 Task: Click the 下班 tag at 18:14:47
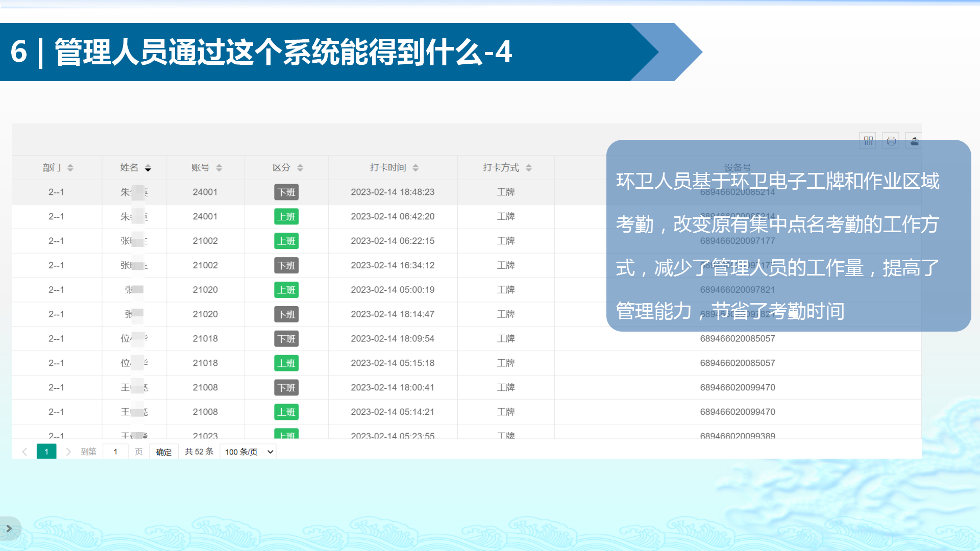tap(286, 315)
